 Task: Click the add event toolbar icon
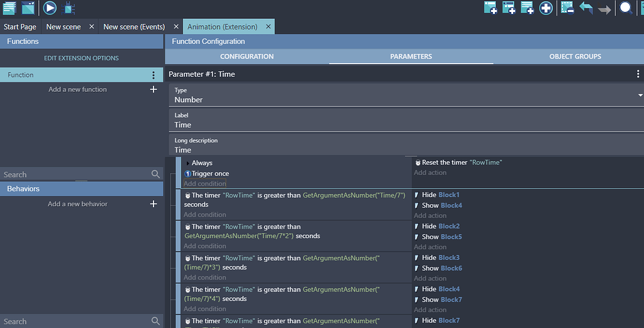tap(491, 8)
